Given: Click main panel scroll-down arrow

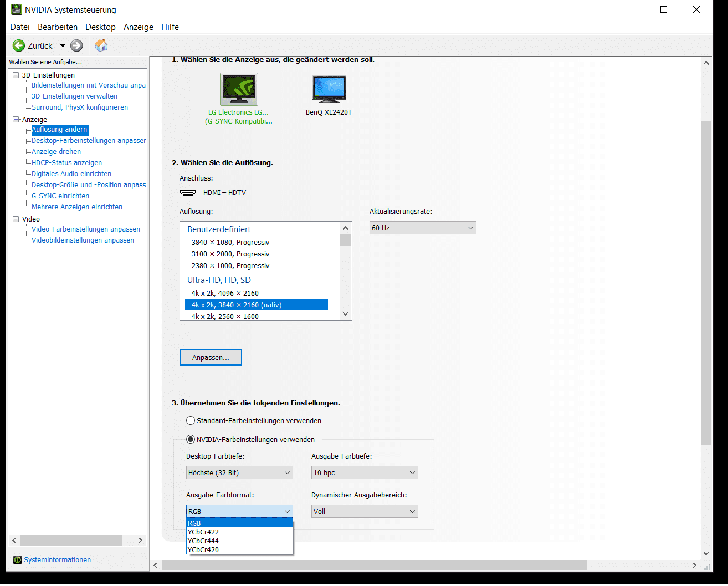Looking at the screenshot, I should [x=706, y=553].
